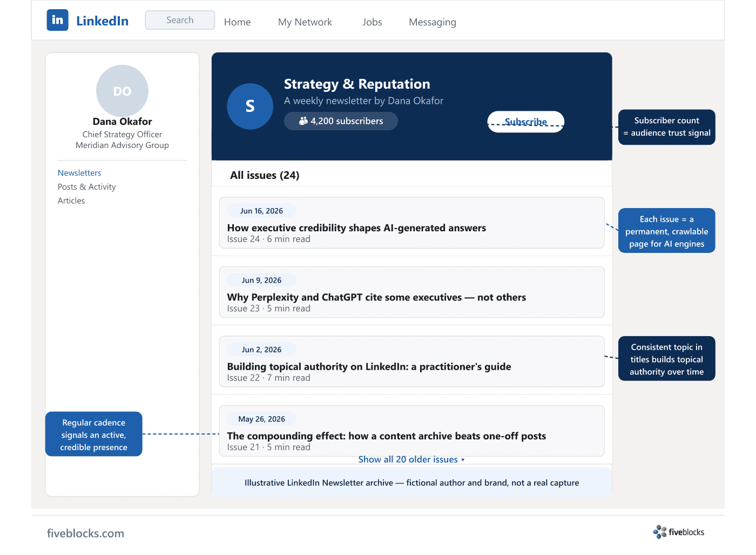The image size is (756, 555).
Task: Click the illustrative newsletter archive disclaimer text
Action: coord(411,483)
